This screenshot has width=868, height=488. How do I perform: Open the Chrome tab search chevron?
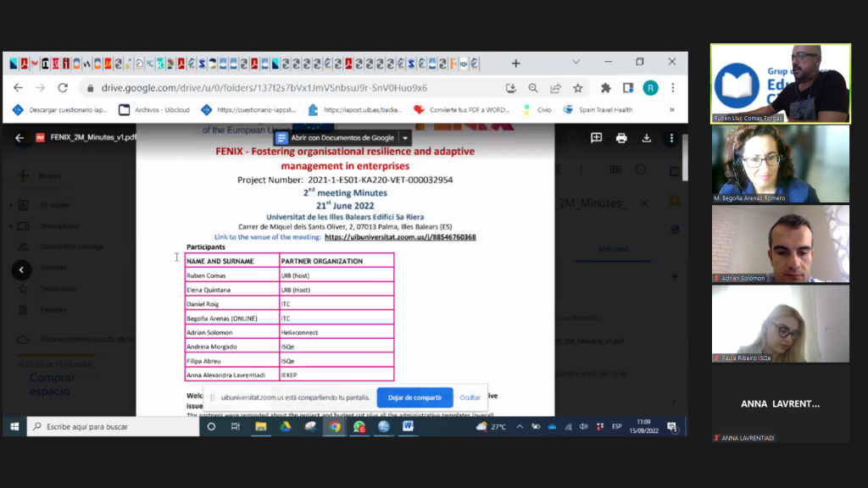[576, 63]
